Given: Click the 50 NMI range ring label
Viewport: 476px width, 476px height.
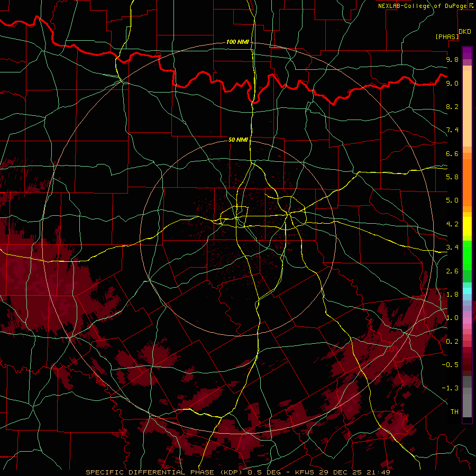Looking at the screenshot, I should pos(238,140).
